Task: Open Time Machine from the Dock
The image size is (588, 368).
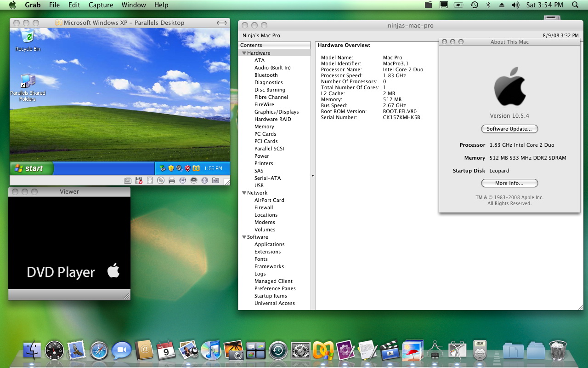Action: tap(278, 351)
